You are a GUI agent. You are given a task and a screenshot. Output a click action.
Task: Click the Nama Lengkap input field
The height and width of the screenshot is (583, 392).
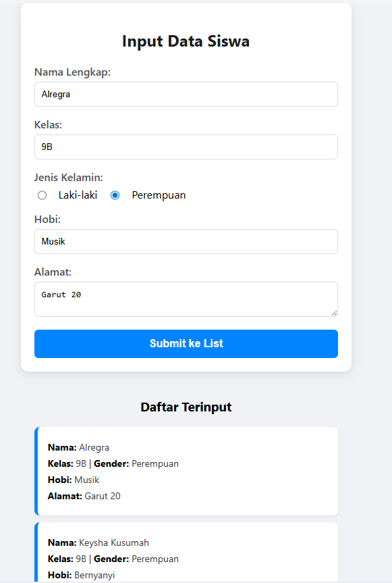[x=186, y=95]
